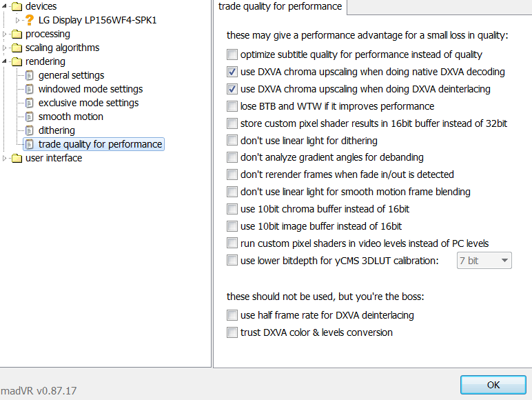Expand the processing tree node arrow
532x400 pixels.
click(x=4, y=34)
